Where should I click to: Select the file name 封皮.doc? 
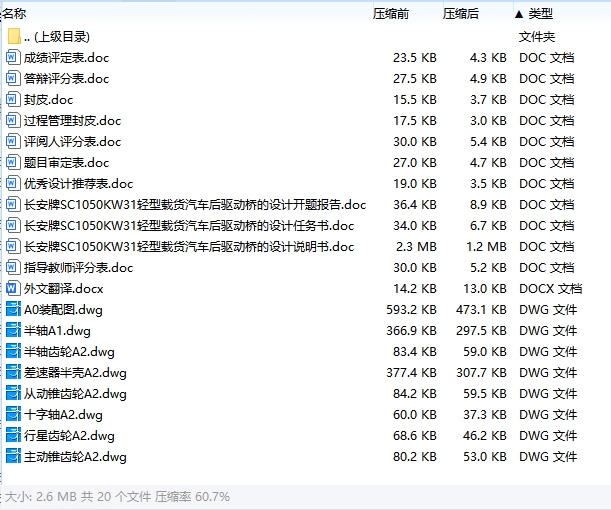[48, 100]
